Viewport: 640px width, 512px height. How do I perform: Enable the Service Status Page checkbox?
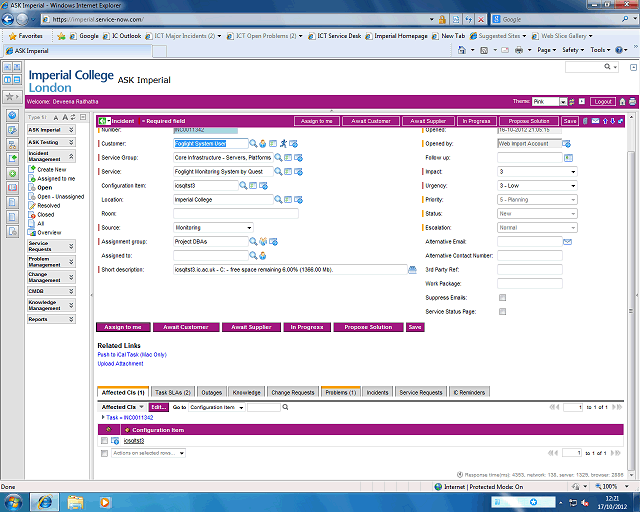click(502, 312)
